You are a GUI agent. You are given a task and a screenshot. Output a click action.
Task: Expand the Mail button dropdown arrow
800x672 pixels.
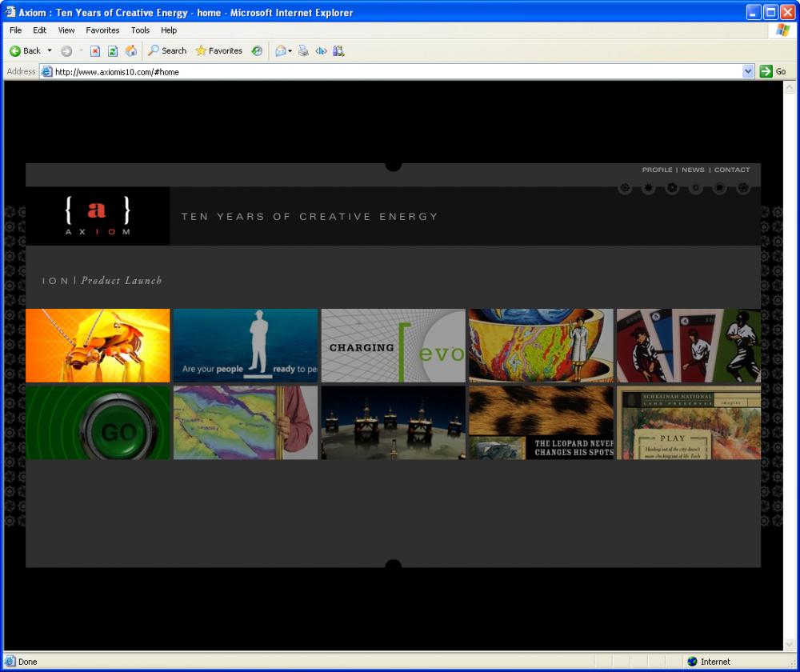(x=290, y=51)
